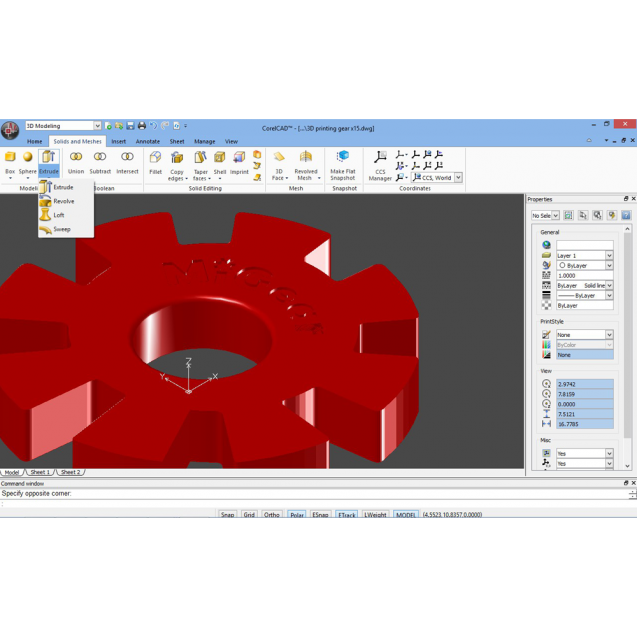Choose Sweep from the Extrude dropdown menu
This screenshot has height=637, width=637.
[x=65, y=229]
